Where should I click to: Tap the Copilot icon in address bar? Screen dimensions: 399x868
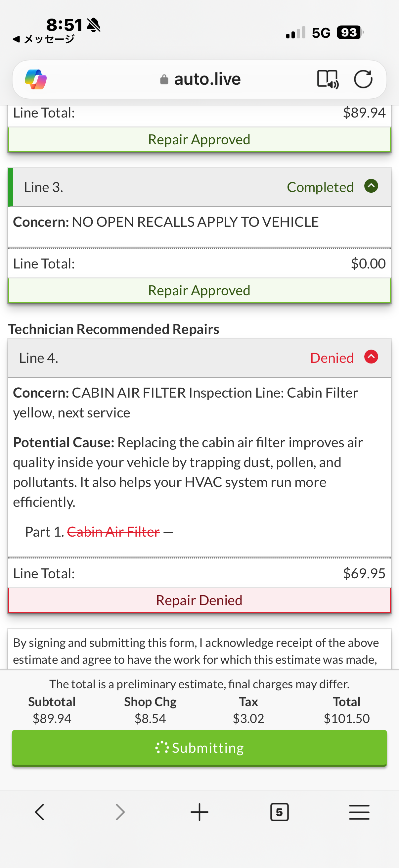tap(36, 79)
